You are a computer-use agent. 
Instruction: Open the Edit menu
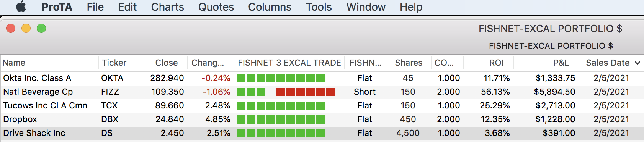(127, 7)
